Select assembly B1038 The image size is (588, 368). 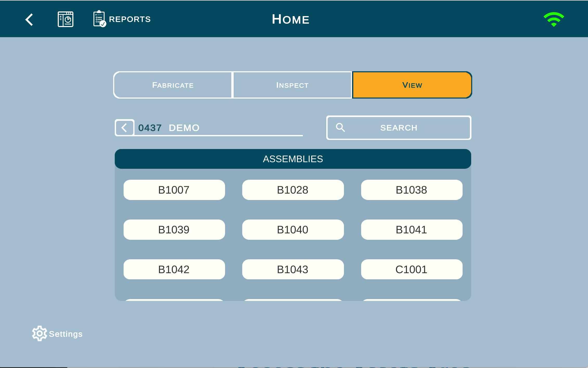tap(411, 190)
